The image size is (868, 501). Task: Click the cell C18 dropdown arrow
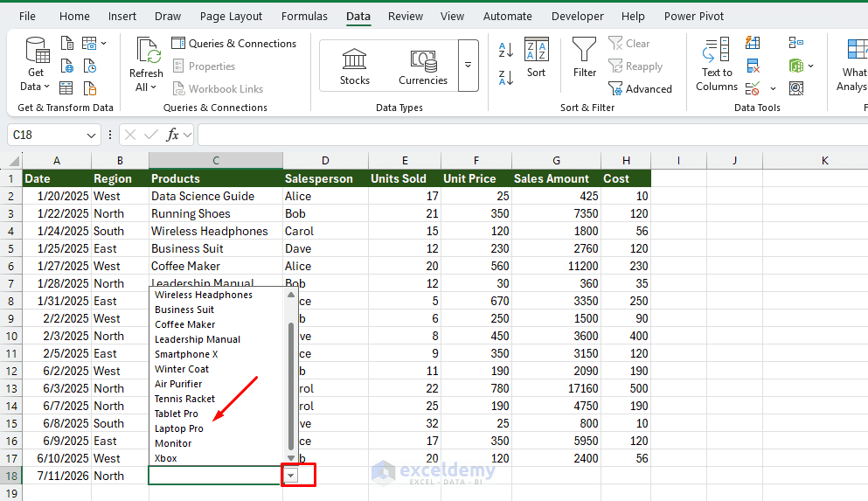[291, 476]
